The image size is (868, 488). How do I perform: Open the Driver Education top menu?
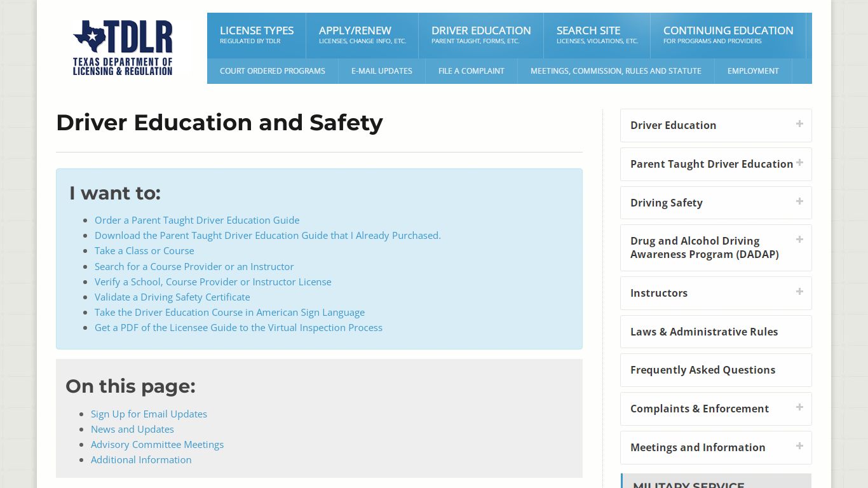click(481, 36)
